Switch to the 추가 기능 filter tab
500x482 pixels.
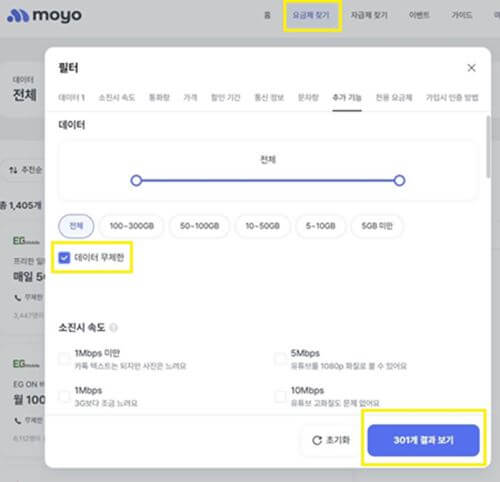point(347,98)
